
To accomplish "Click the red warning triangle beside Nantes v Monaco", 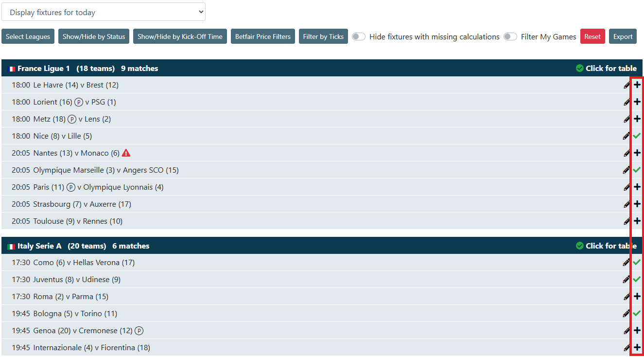I will coord(126,153).
